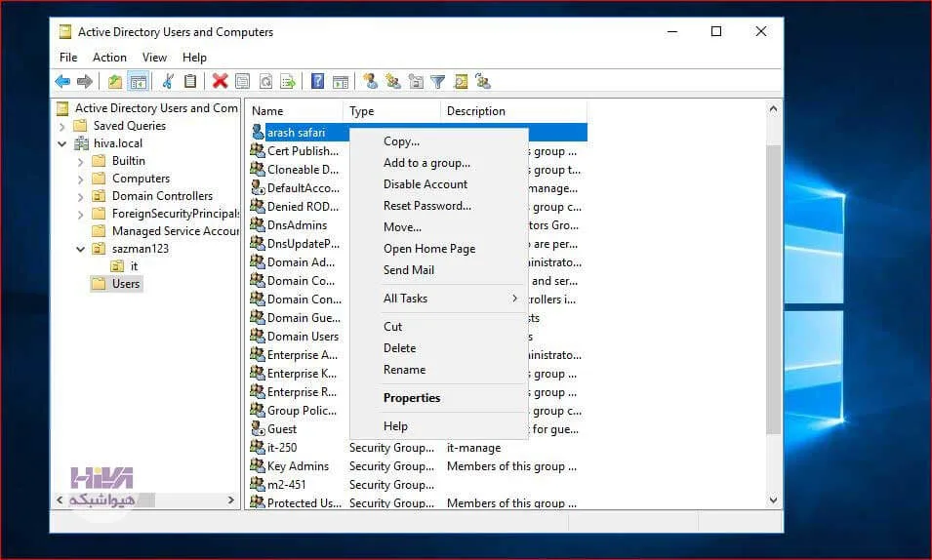Click the user icon beside arash safari

[x=258, y=132]
